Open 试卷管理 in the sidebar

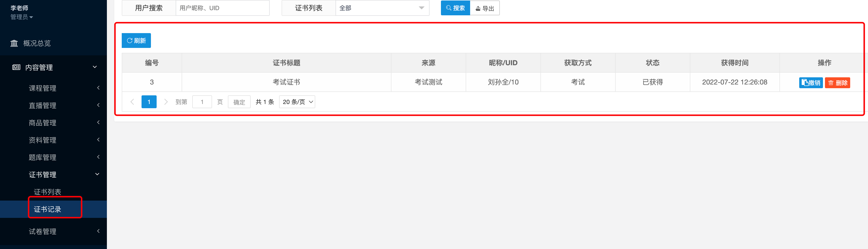[43, 231]
